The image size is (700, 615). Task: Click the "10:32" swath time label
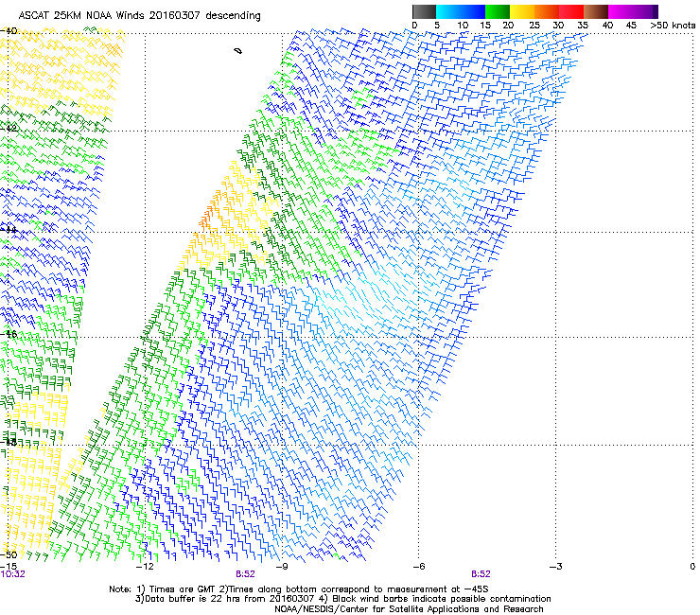tap(12, 574)
